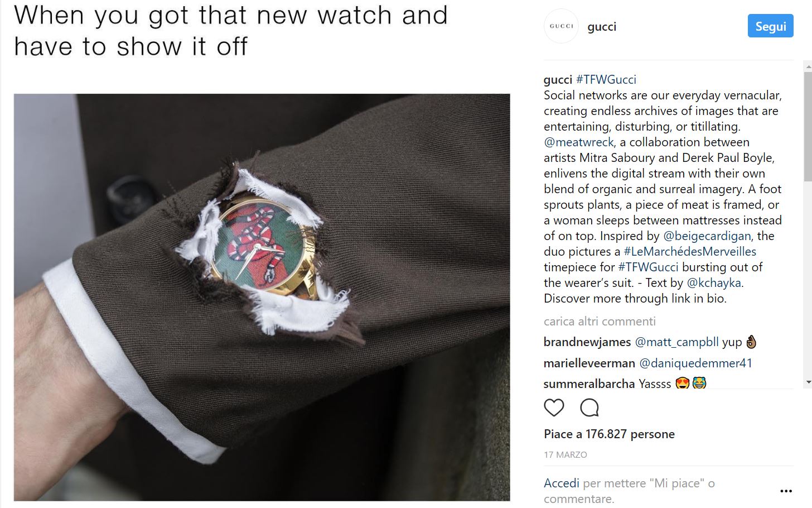Open the #TFWGucci hashtag at caption start
Image resolution: width=812 pixels, height=508 pixels.
click(606, 79)
